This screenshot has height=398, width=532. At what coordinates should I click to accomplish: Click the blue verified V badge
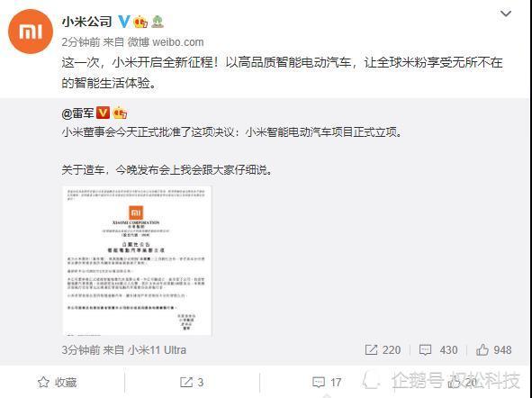124,22
